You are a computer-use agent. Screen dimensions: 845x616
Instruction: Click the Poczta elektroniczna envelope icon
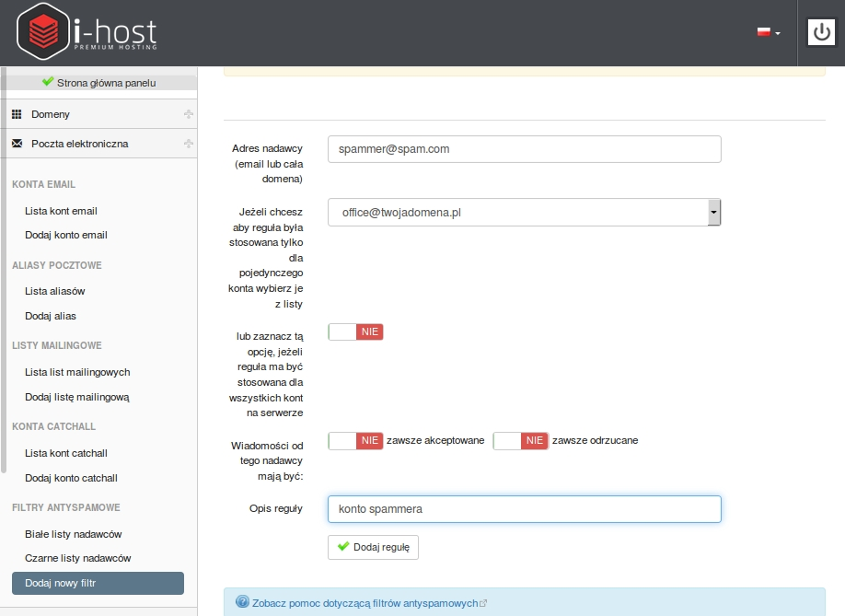17,144
